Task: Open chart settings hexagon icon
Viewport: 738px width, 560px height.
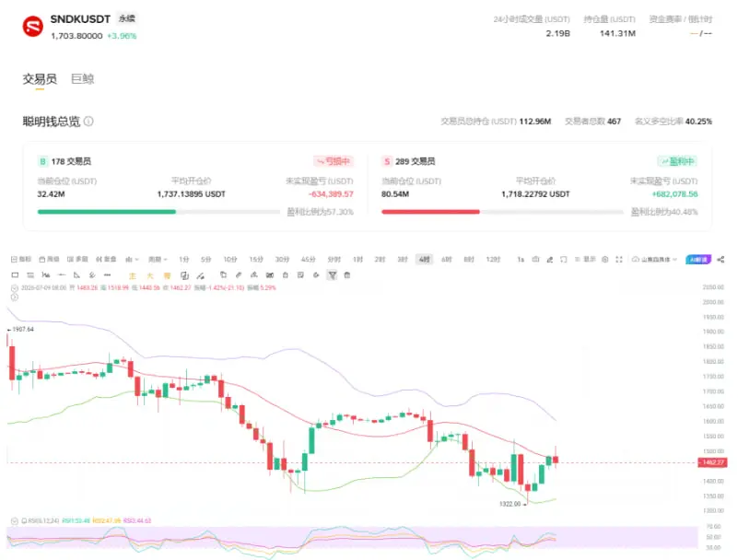Action: 605,260
